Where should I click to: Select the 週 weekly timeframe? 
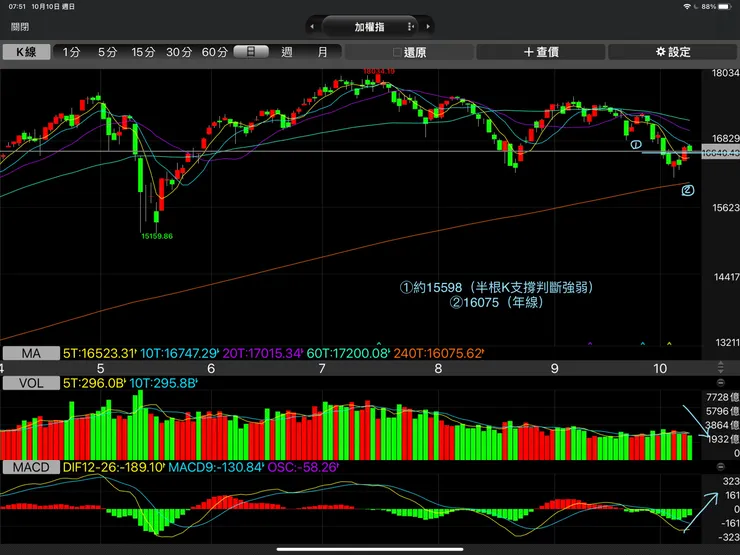coord(287,52)
